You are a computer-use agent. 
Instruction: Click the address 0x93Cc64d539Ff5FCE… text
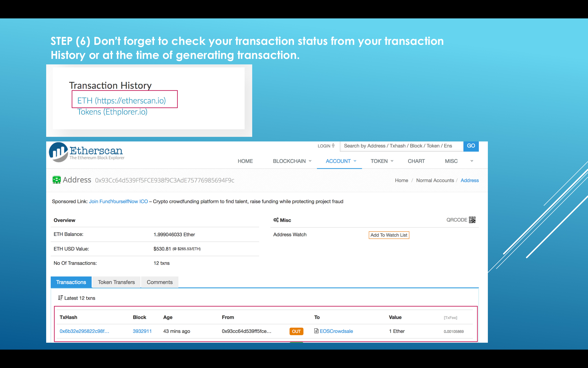164,180
